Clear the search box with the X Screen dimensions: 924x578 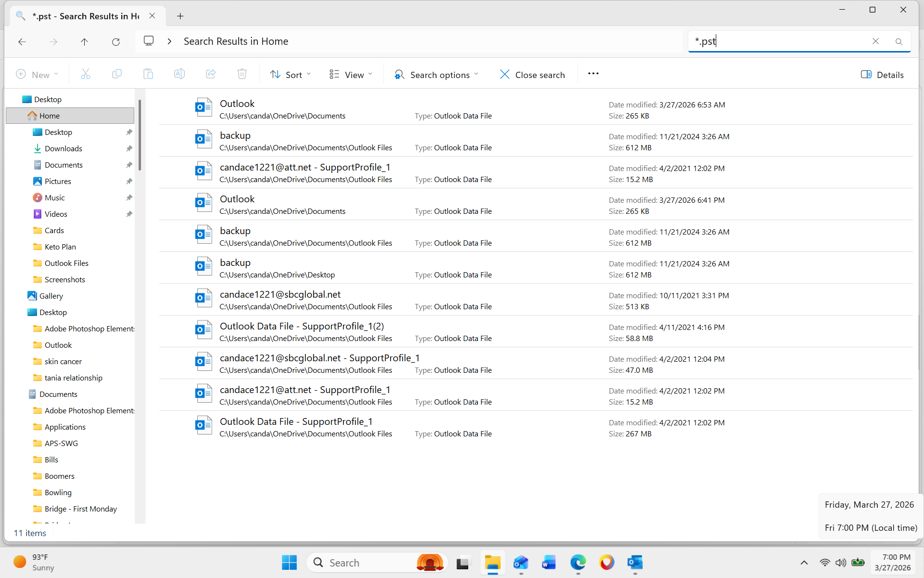(876, 41)
